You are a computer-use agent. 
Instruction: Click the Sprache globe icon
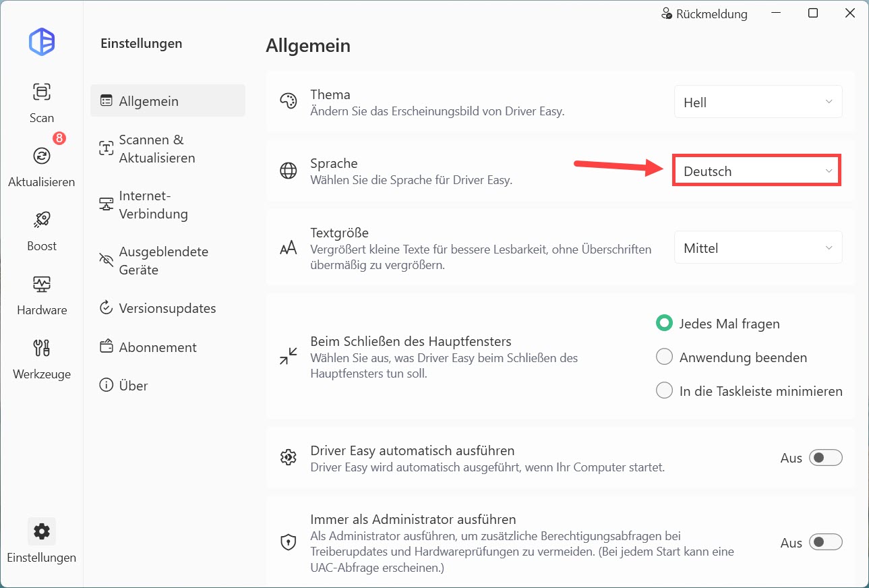pyautogui.click(x=288, y=171)
